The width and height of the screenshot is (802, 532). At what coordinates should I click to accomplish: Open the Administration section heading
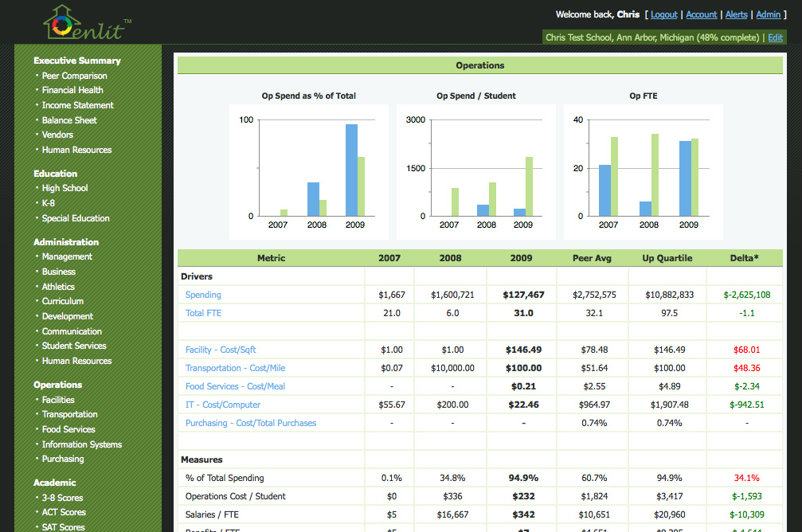66,242
